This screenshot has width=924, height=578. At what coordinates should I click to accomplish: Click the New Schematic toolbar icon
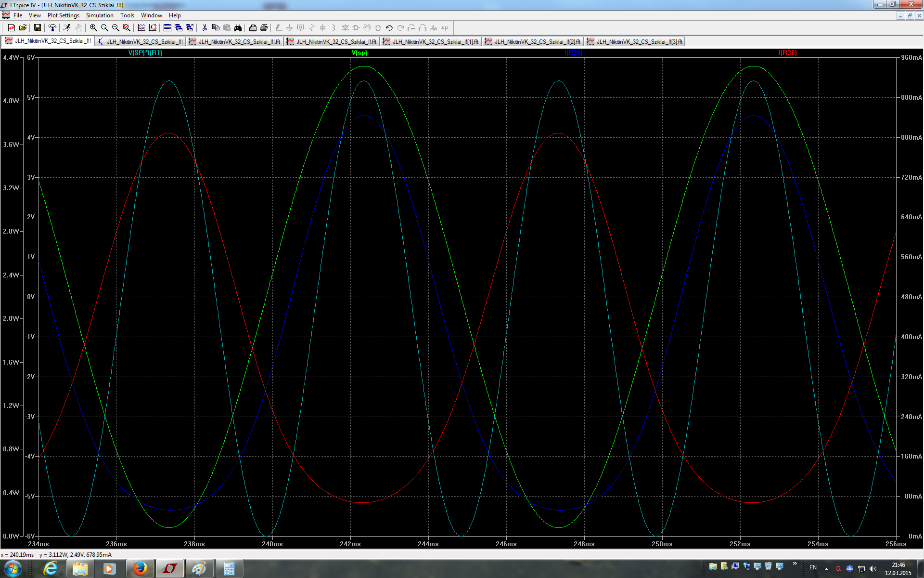tap(12, 28)
